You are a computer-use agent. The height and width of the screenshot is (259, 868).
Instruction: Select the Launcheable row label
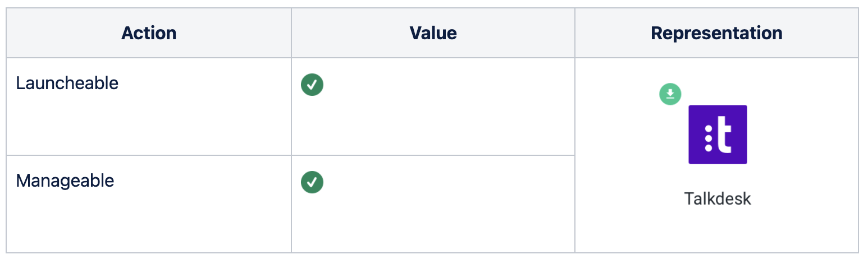pyautogui.click(x=67, y=83)
